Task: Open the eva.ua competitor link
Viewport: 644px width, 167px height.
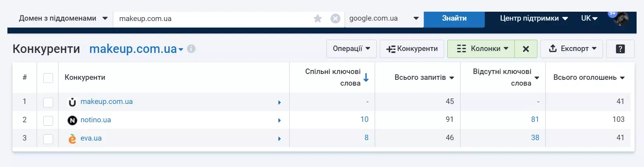Action: click(x=91, y=138)
